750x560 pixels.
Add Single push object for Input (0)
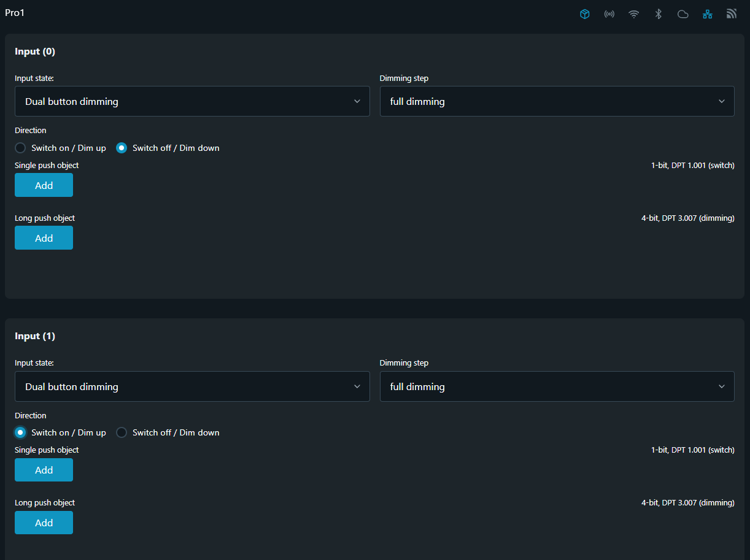(x=44, y=185)
